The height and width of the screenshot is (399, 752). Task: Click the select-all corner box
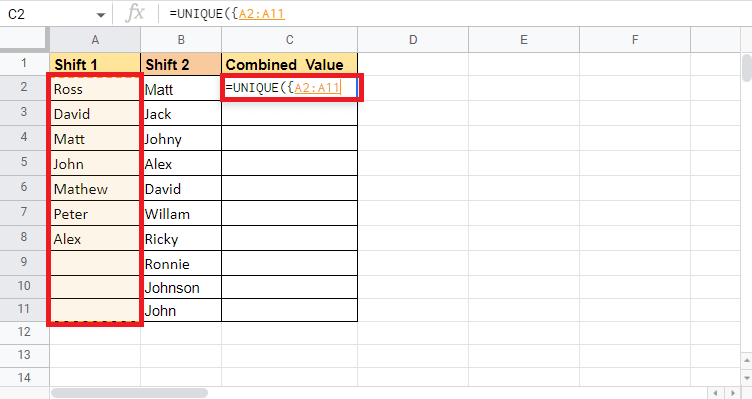coord(24,40)
